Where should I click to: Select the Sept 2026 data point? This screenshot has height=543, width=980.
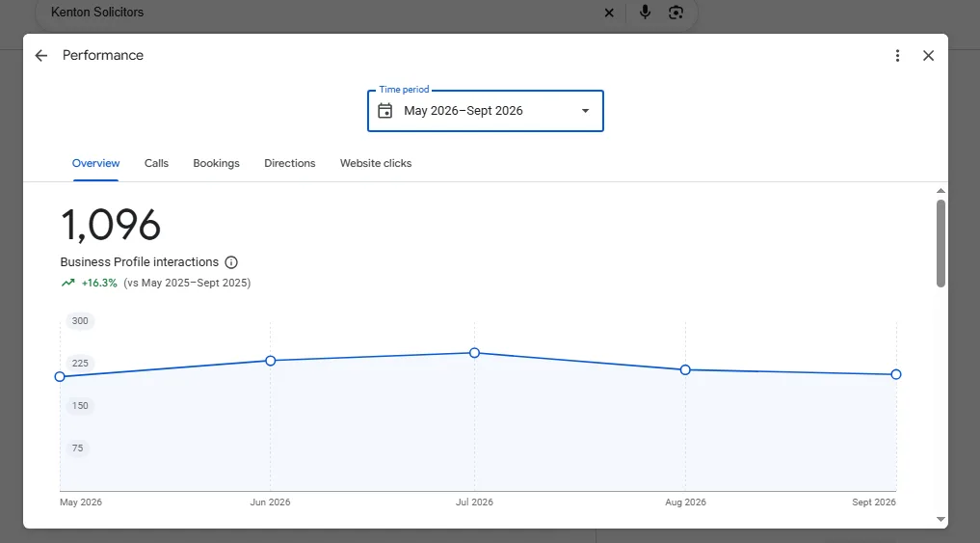pos(896,374)
